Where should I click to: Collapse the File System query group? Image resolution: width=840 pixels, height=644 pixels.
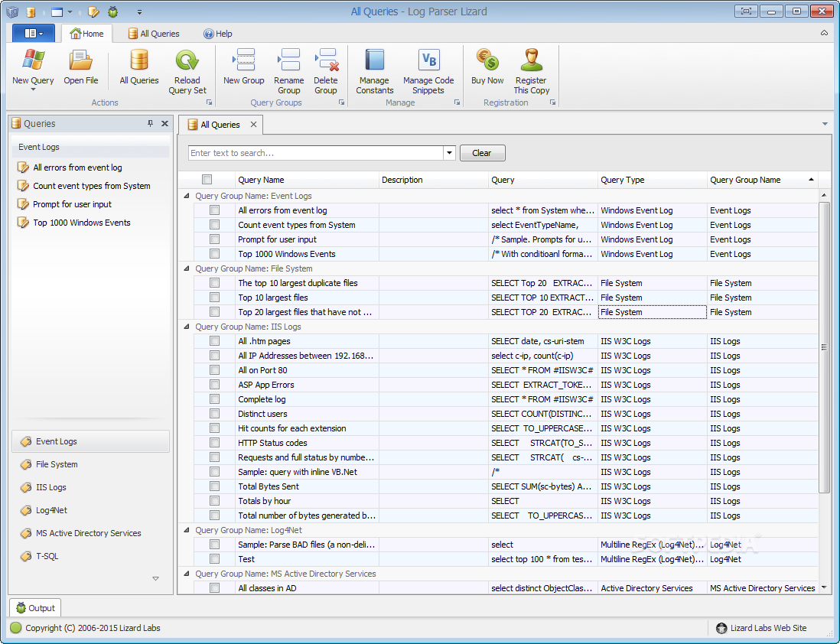tap(187, 268)
